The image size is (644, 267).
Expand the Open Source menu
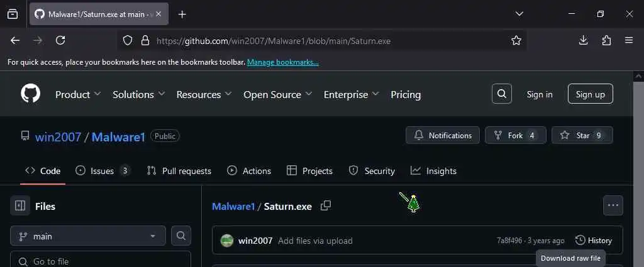click(277, 94)
